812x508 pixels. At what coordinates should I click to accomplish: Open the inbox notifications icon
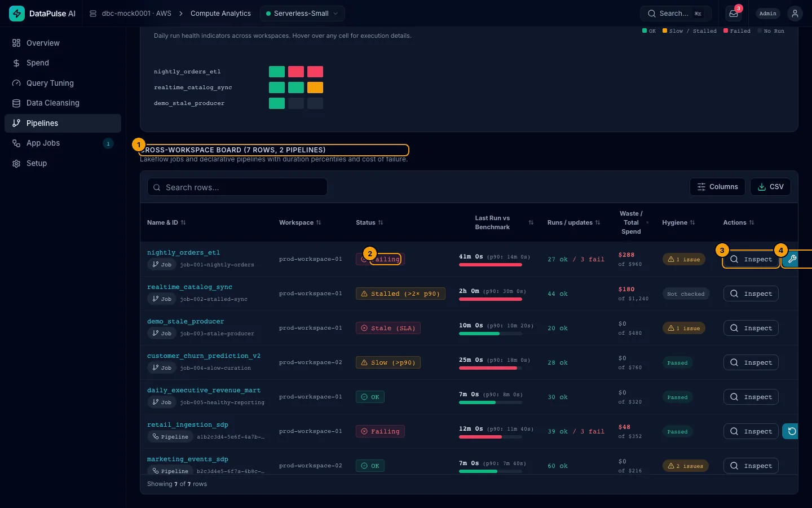[734, 14]
